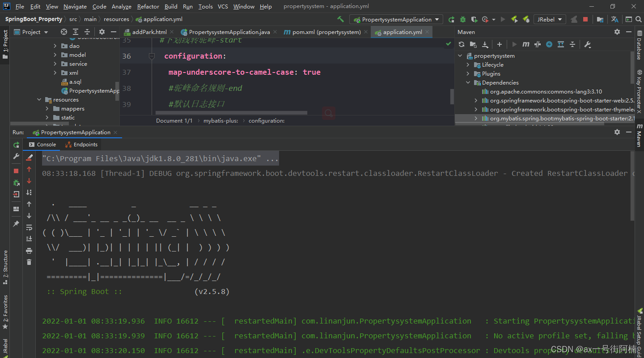Click the 'resources' breadcrumb in the navigation bar

tap(116, 19)
